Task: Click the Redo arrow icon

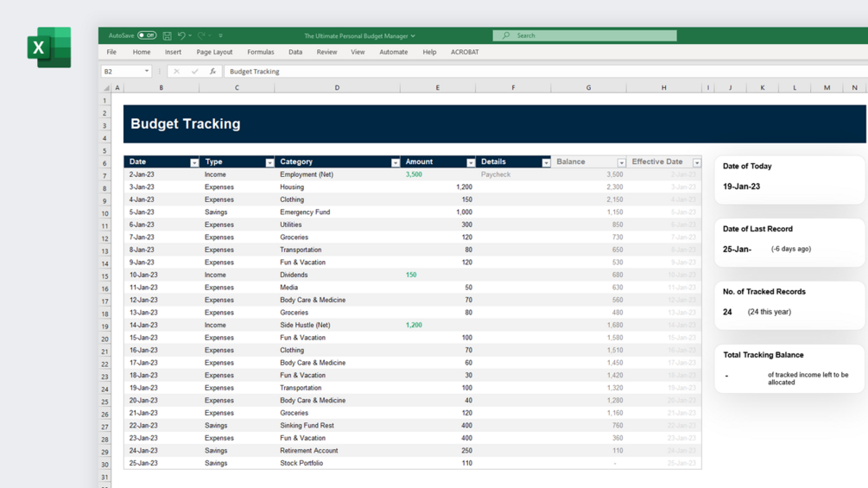Action: [x=201, y=35]
